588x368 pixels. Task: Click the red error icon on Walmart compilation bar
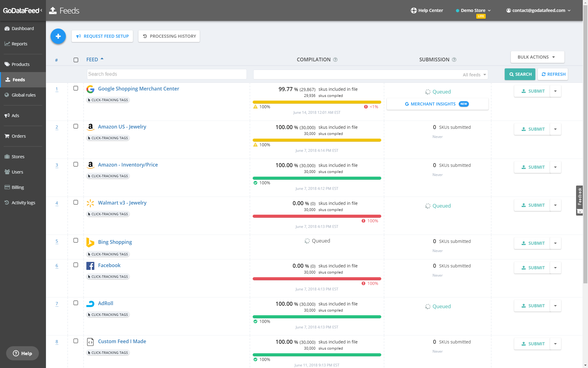tap(364, 221)
